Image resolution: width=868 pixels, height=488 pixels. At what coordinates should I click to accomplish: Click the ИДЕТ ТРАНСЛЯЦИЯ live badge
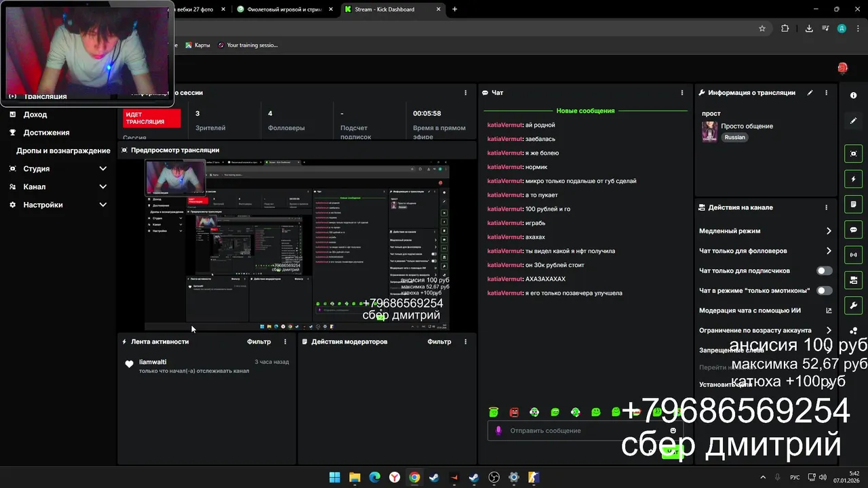pyautogui.click(x=152, y=119)
